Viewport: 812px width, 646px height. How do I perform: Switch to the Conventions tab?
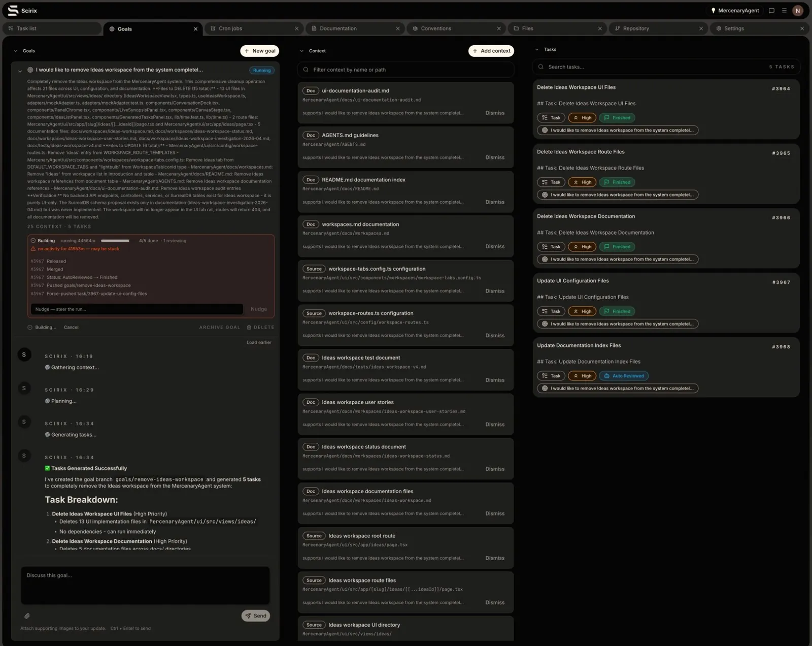click(456, 28)
